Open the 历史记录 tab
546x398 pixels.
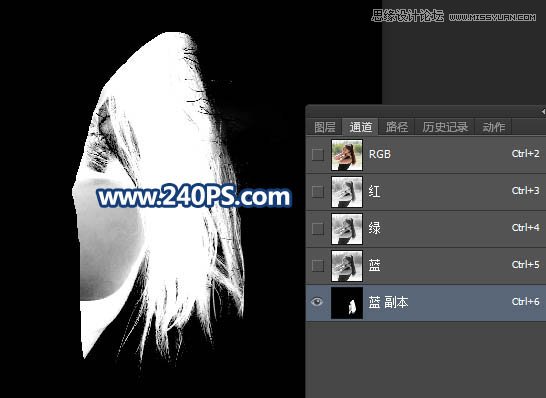tap(445, 127)
